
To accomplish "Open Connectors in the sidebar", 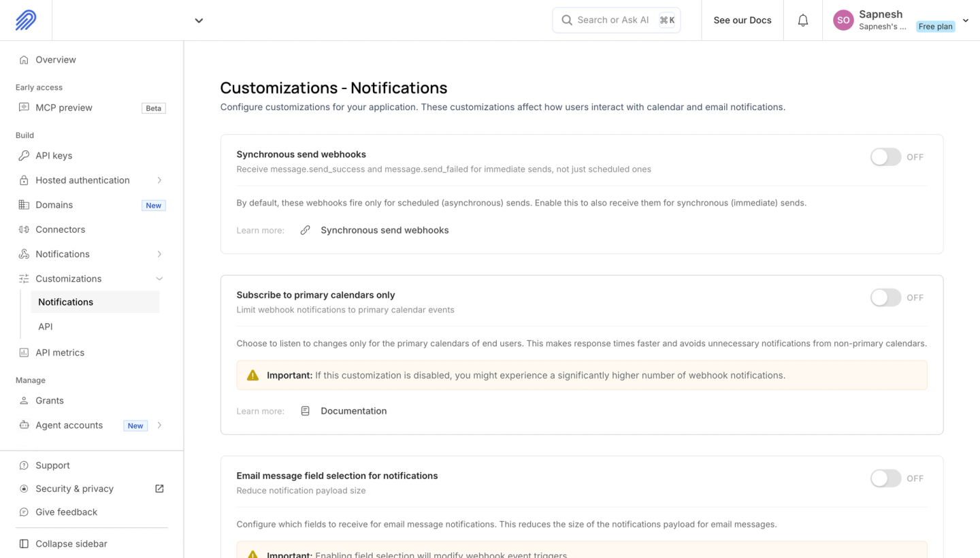I will (60, 229).
